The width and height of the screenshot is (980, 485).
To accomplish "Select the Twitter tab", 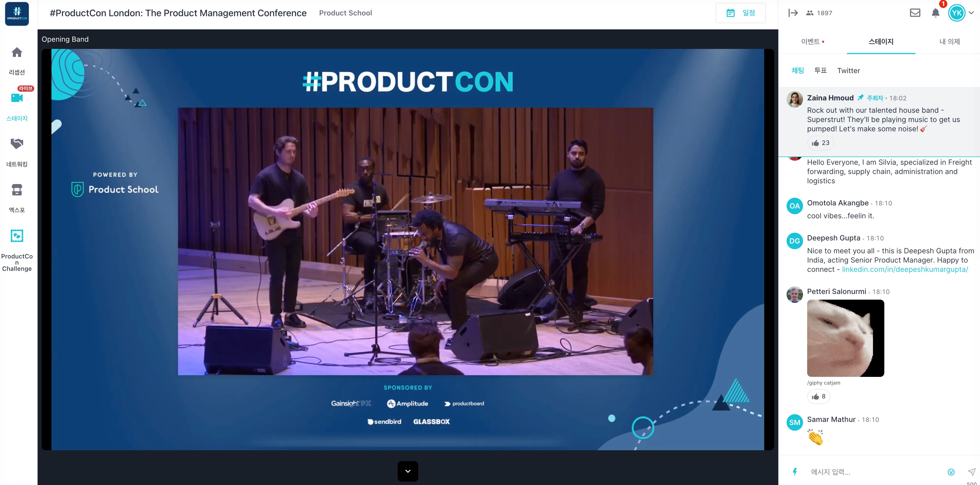I will (x=848, y=71).
